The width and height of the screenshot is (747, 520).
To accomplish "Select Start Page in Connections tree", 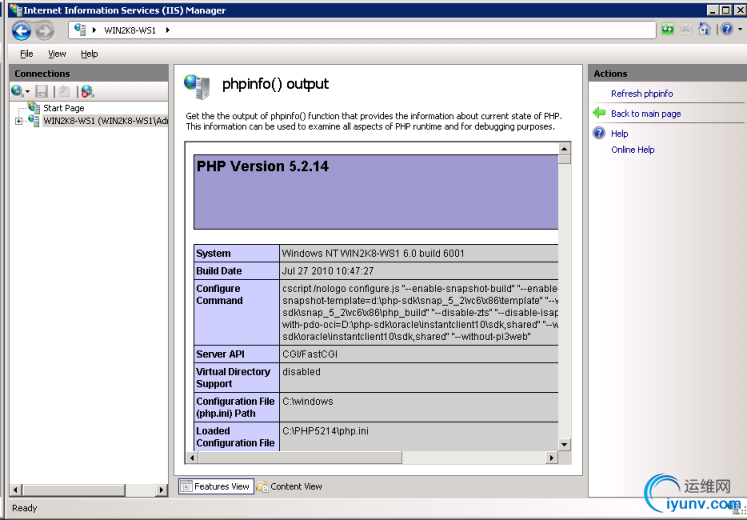I will (x=63, y=108).
